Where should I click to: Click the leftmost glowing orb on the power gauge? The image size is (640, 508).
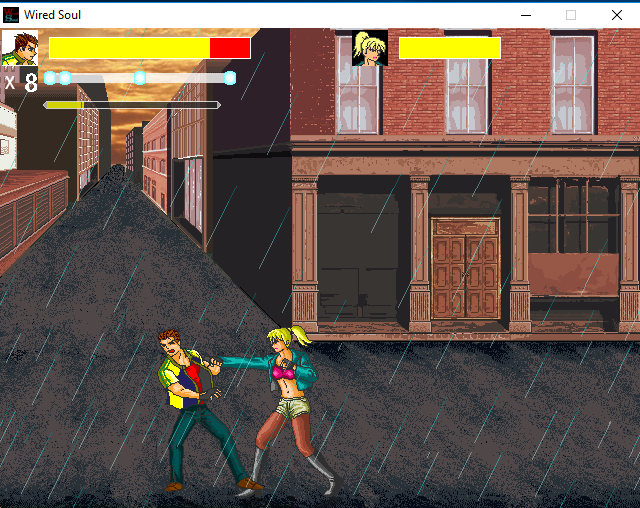click(x=50, y=78)
